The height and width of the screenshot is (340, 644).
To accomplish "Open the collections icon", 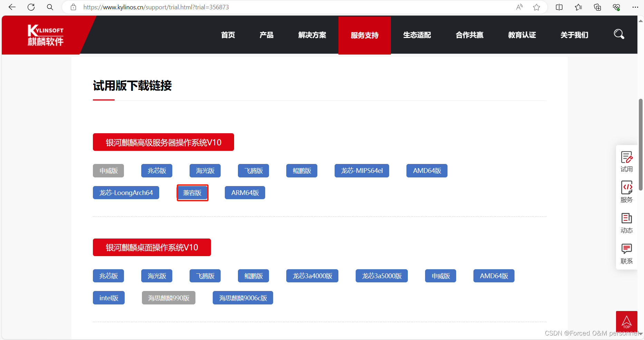I will 597,7.
